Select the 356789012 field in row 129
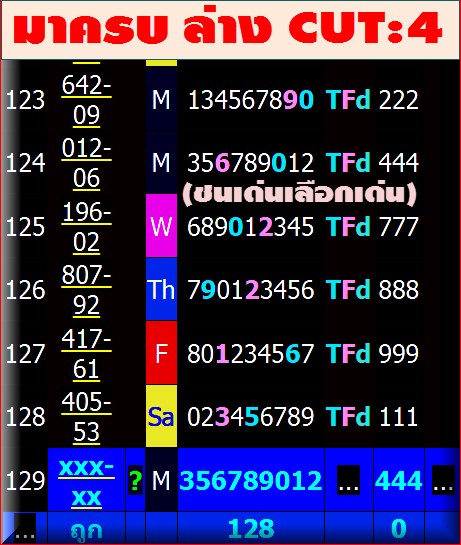 (x=251, y=480)
